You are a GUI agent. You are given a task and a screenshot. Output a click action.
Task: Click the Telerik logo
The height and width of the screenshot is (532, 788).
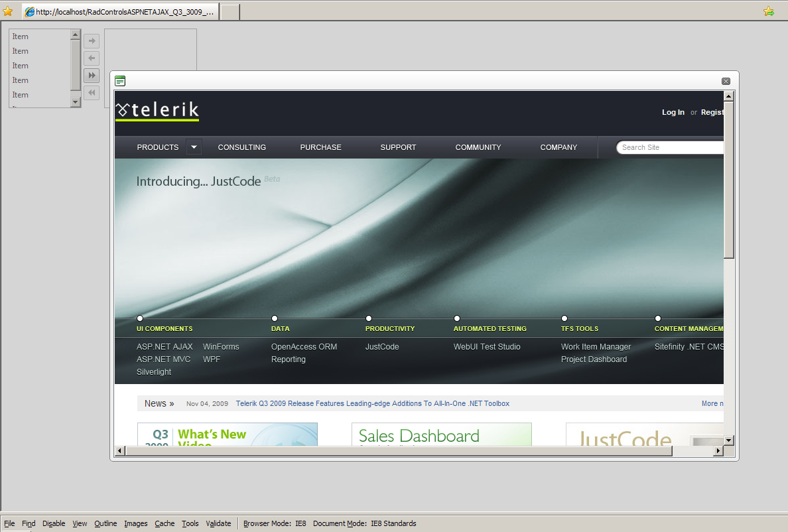click(x=157, y=111)
